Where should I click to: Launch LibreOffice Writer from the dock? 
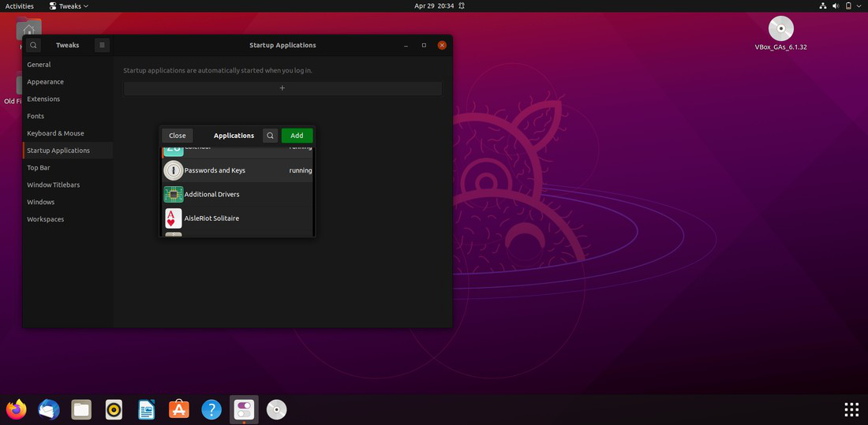pyautogui.click(x=146, y=409)
